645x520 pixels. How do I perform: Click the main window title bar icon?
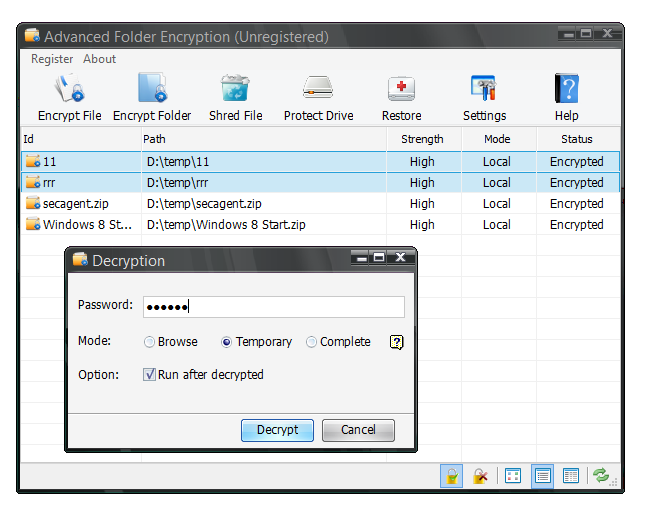tap(32, 36)
